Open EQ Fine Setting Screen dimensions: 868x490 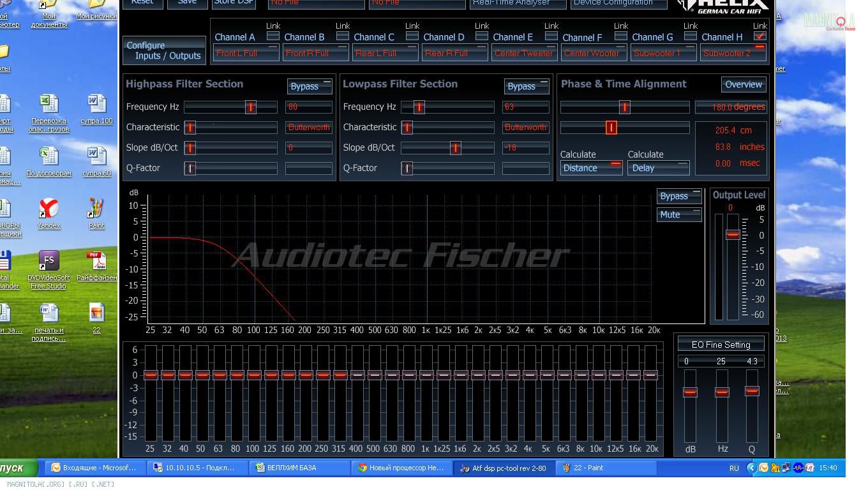(x=721, y=345)
